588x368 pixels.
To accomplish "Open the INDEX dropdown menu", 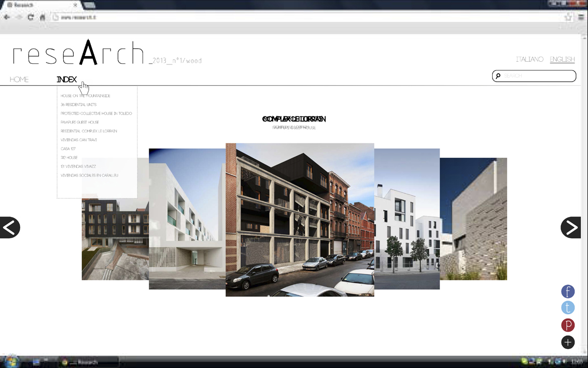I will 66,79.
